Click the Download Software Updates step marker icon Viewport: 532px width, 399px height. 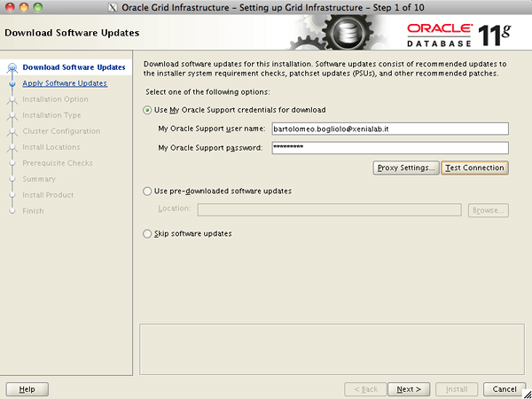12,67
